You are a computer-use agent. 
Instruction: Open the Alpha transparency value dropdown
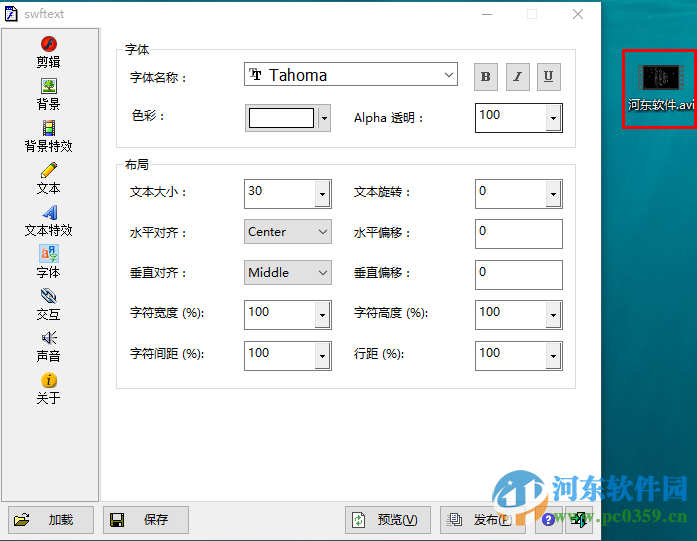(x=553, y=118)
